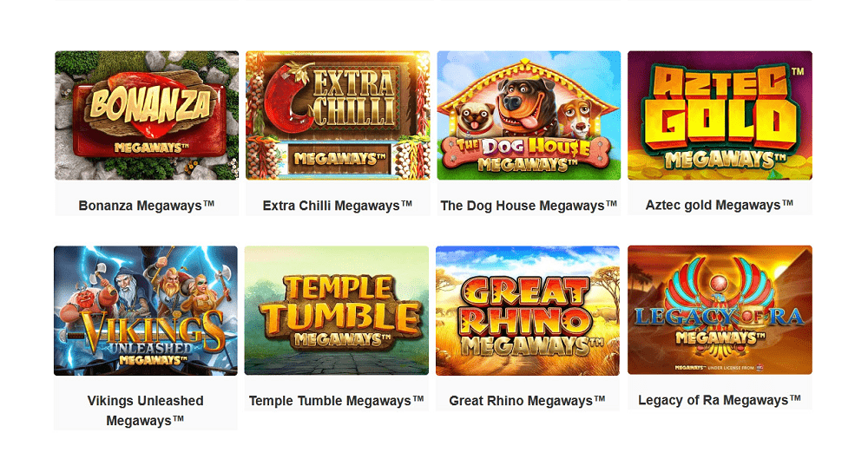Follow the Temple Tumble Megaways™ title link

point(337,401)
